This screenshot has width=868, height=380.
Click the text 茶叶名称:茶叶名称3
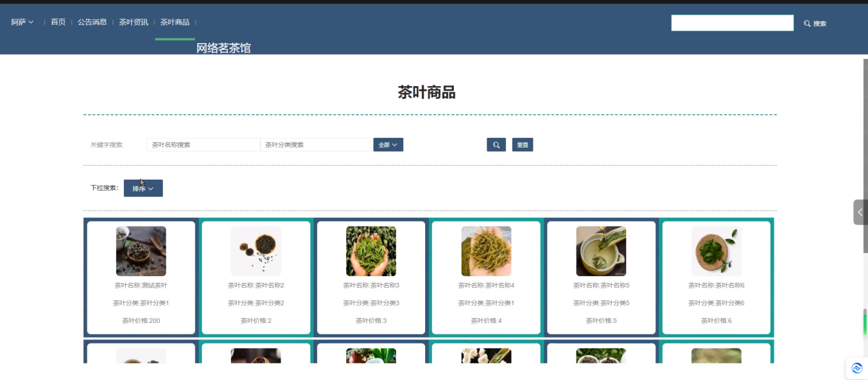371,285
